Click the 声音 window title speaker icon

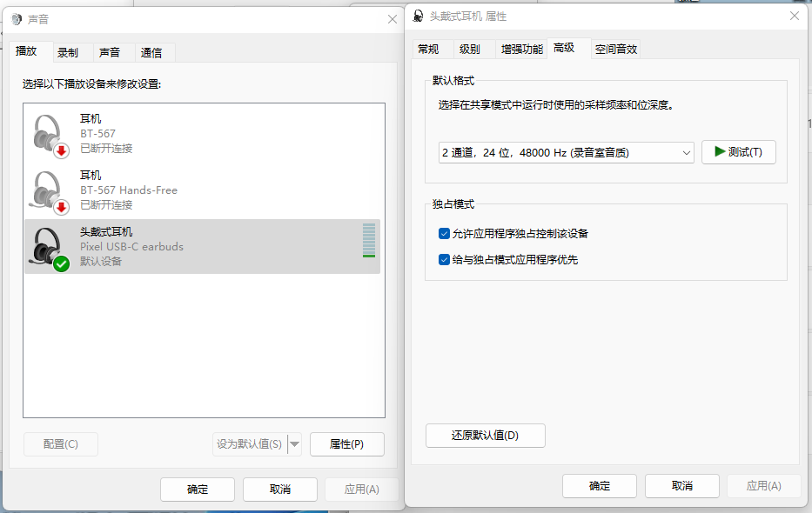pyautogui.click(x=17, y=19)
